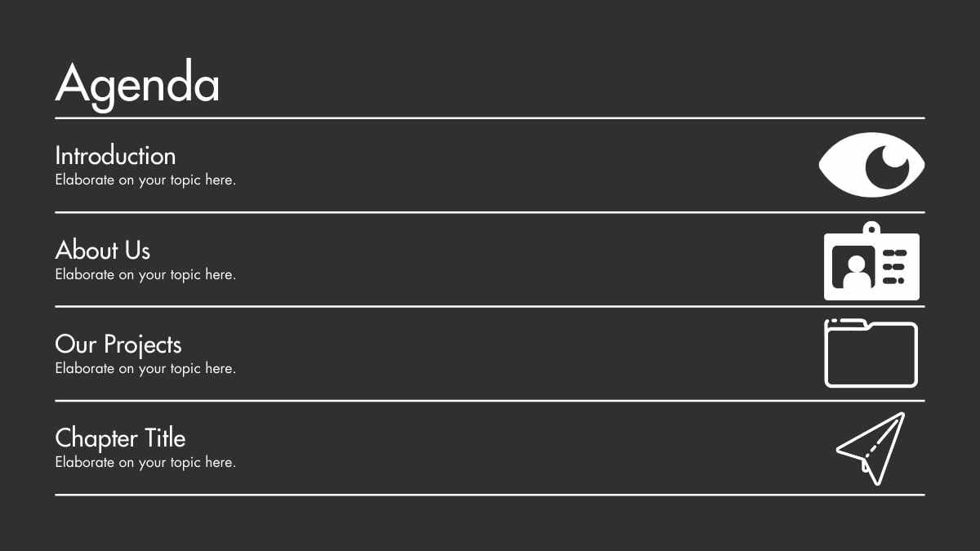980x551 pixels.
Task: Select the ID badge icon
Action: point(871,260)
